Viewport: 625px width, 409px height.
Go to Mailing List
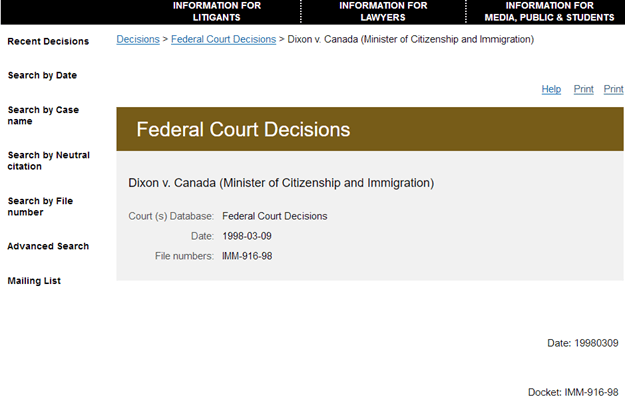pos(34,281)
